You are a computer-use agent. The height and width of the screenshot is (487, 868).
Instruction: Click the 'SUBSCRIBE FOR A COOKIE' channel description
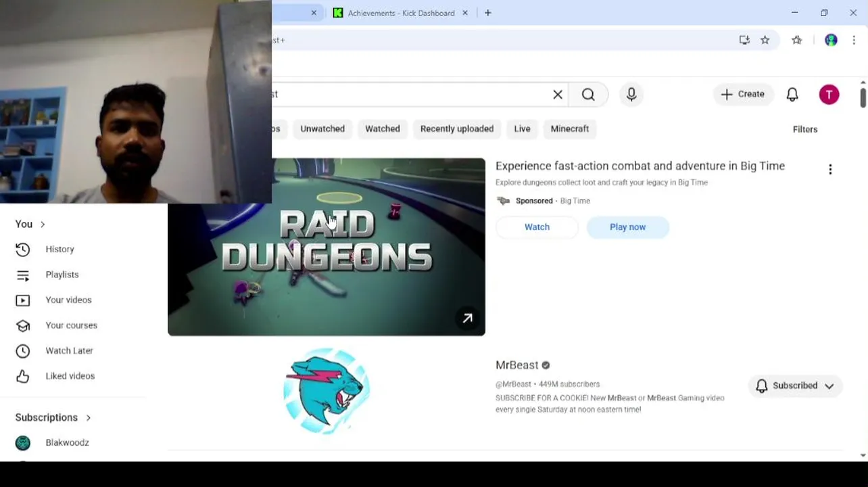coord(610,404)
